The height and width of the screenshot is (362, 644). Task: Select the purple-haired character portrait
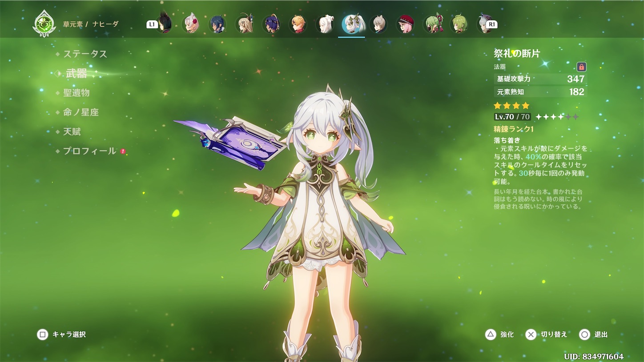pyautogui.click(x=271, y=24)
